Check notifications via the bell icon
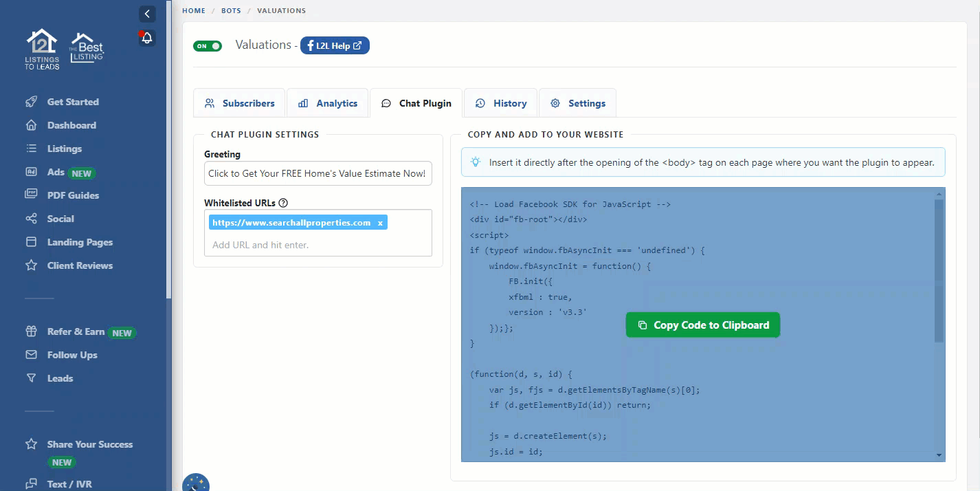The image size is (980, 491). pyautogui.click(x=146, y=38)
